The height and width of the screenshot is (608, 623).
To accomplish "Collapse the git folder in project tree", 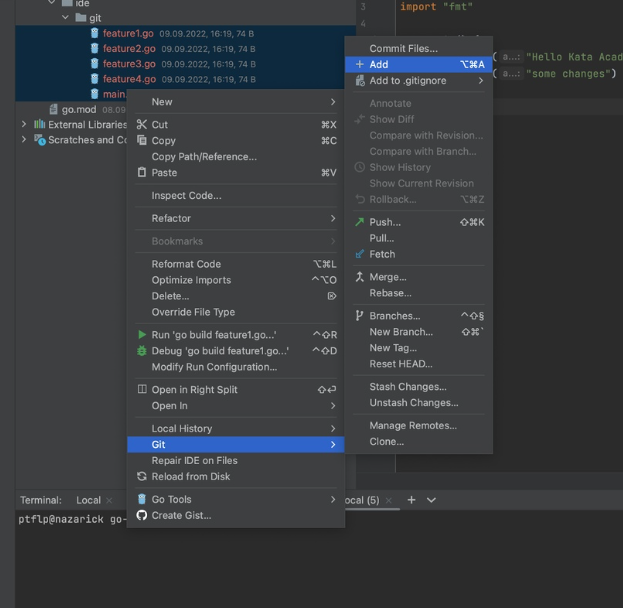I will [x=66, y=18].
